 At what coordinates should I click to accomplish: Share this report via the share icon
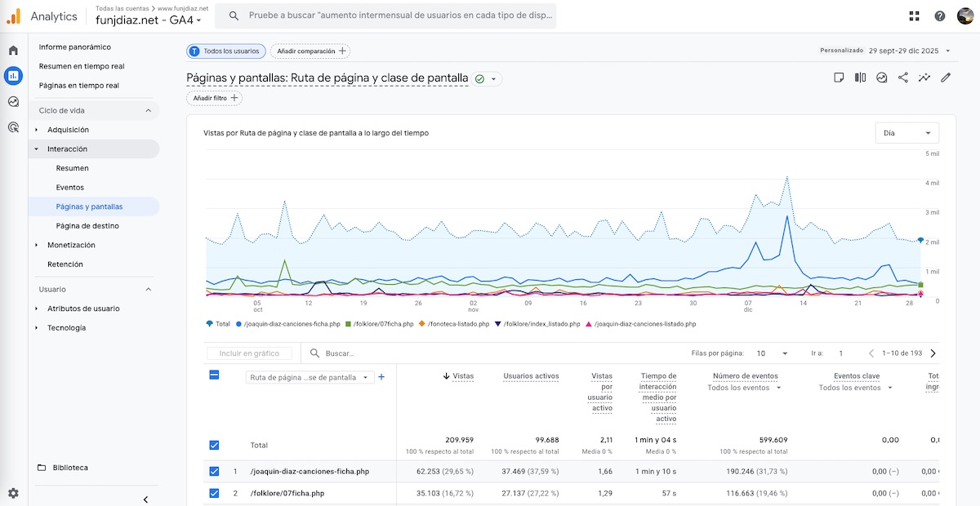coord(904,78)
